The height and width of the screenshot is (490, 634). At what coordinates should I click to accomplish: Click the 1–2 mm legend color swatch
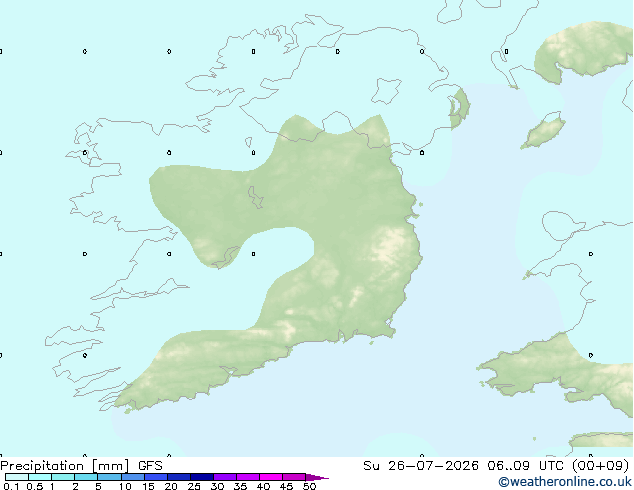click(x=63, y=477)
